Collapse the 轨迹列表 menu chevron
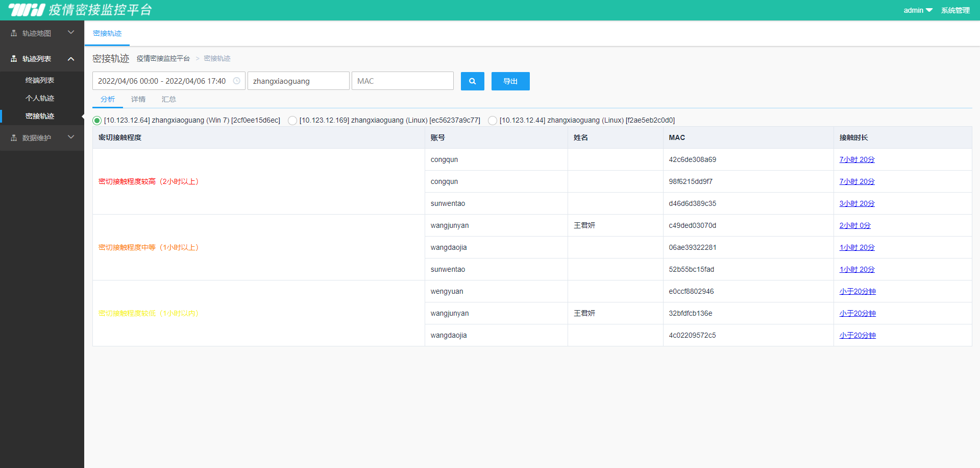 click(x=71, y=59)
